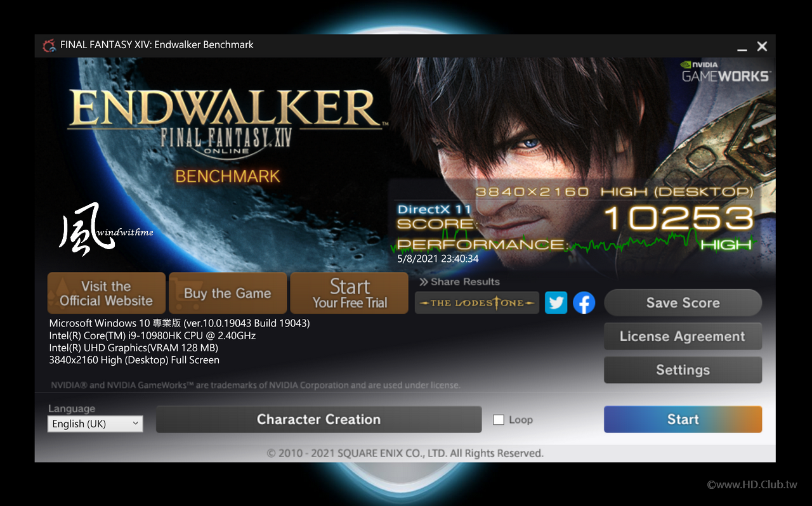Open benchmark Settings

[x=683, y=370]
